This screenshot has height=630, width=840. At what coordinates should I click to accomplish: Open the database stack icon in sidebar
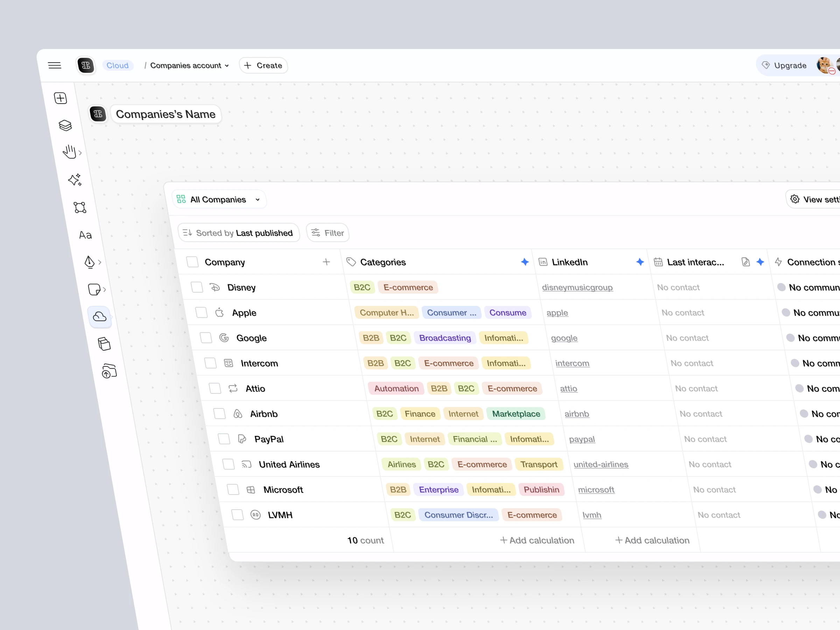click(104, 344)
